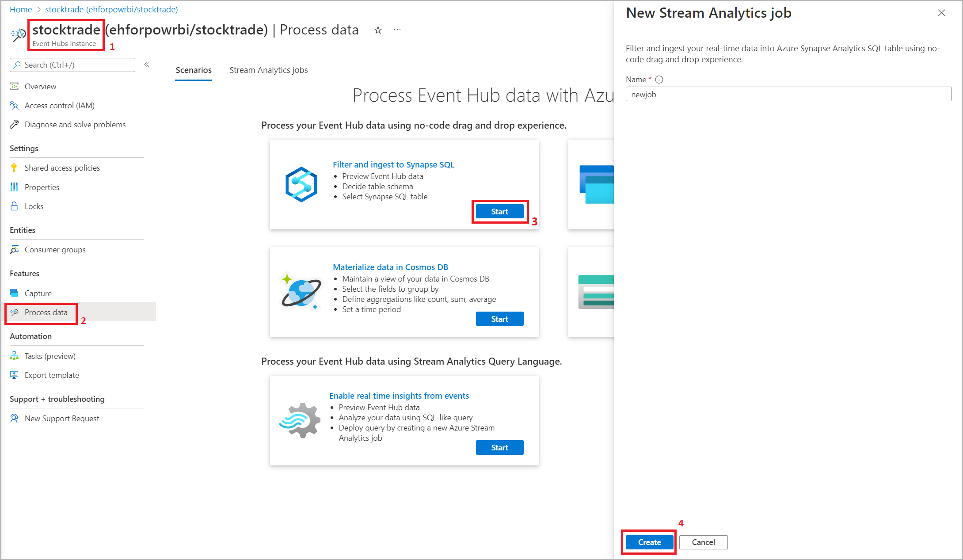Click the Export template sidebar item

[x=52, y=375]
